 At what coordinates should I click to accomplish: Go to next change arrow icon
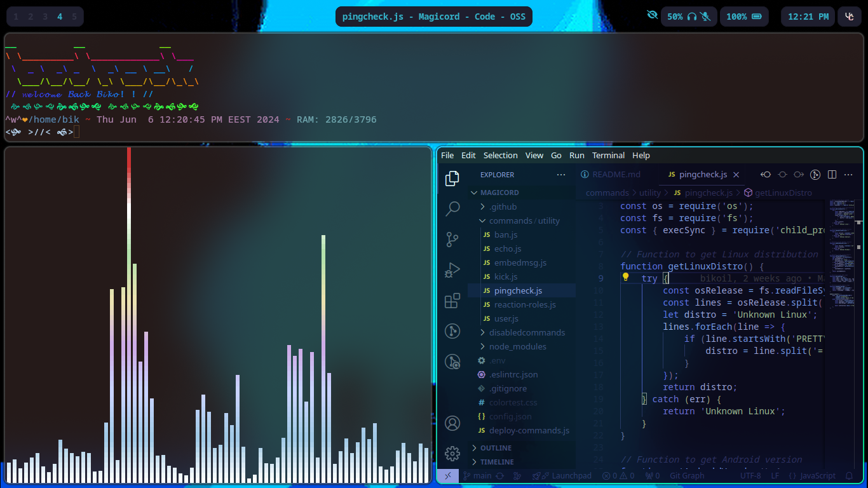(x=799, y=175)
